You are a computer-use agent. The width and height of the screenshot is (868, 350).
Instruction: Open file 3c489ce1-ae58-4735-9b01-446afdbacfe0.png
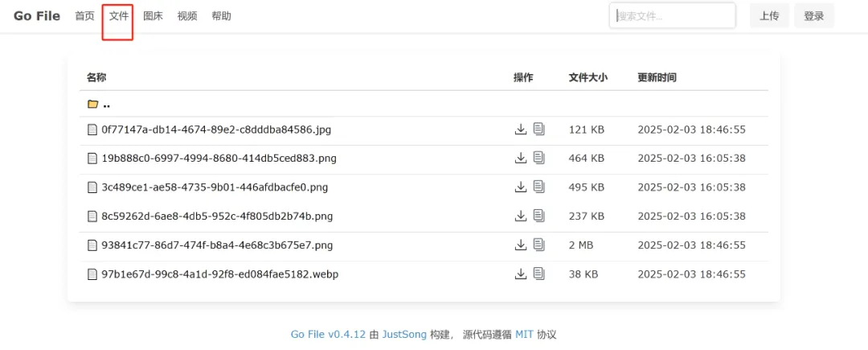[215, 187]
